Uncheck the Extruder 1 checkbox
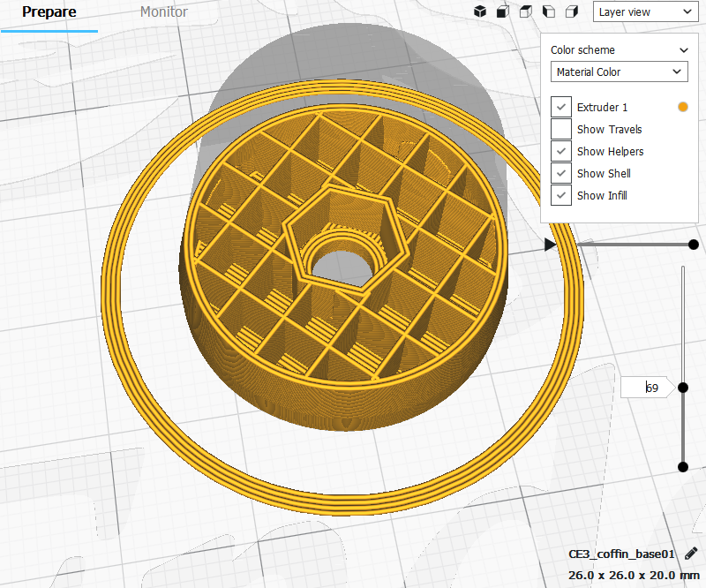This screenshot has height=588, width=706. [560, 107]
